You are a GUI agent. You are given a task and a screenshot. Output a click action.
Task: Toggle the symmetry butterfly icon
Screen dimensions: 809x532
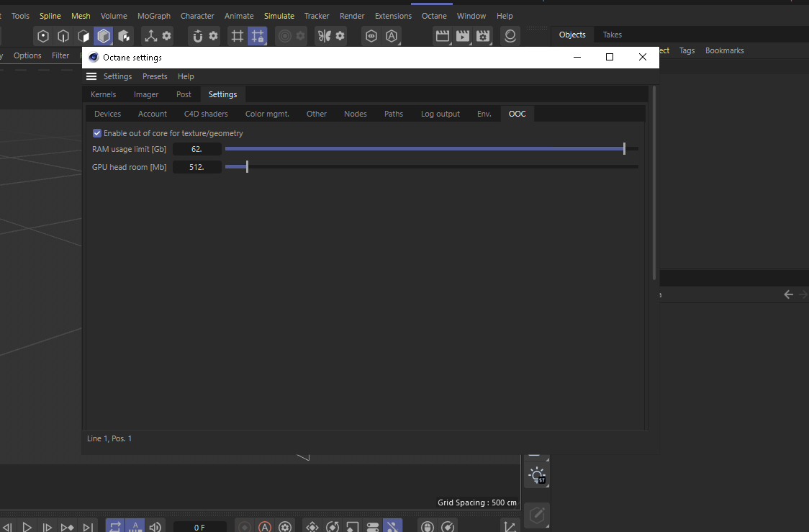tap(324, 36)
